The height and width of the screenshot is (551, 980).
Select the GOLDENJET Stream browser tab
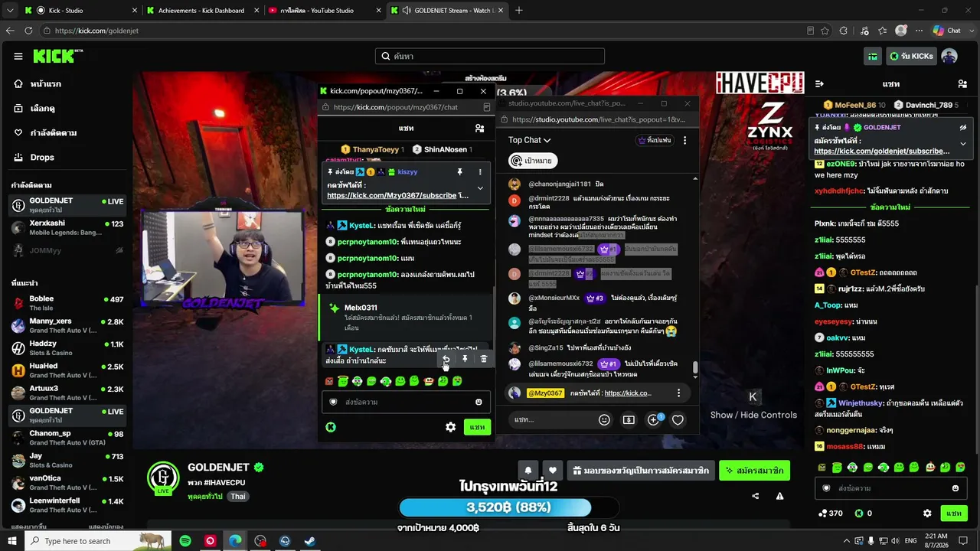pyautogui.click(x=447, y=10)
